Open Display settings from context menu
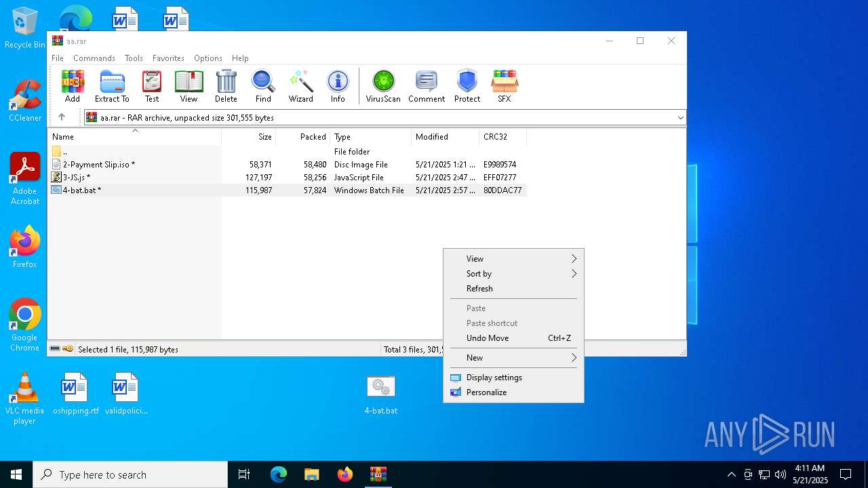 pos(513,378)
